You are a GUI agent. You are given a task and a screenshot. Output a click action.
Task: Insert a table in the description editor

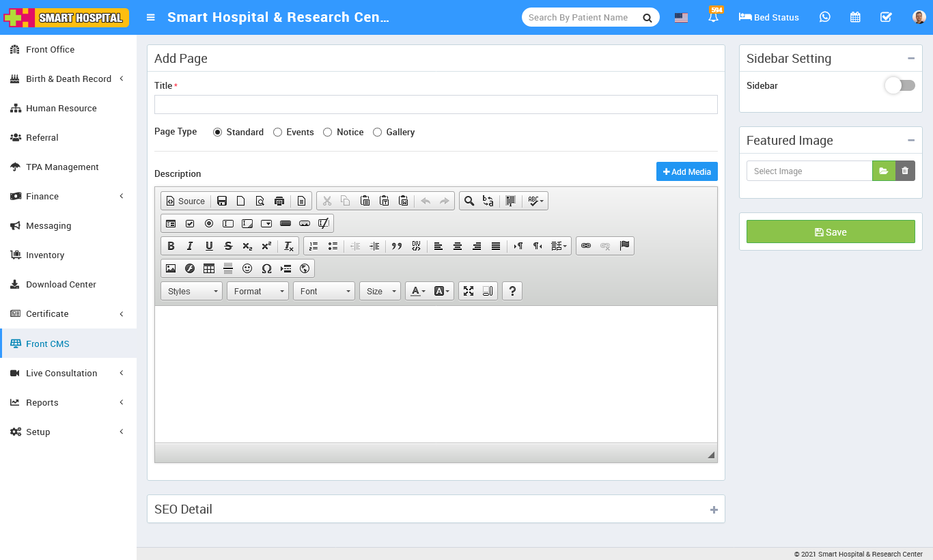209,268
